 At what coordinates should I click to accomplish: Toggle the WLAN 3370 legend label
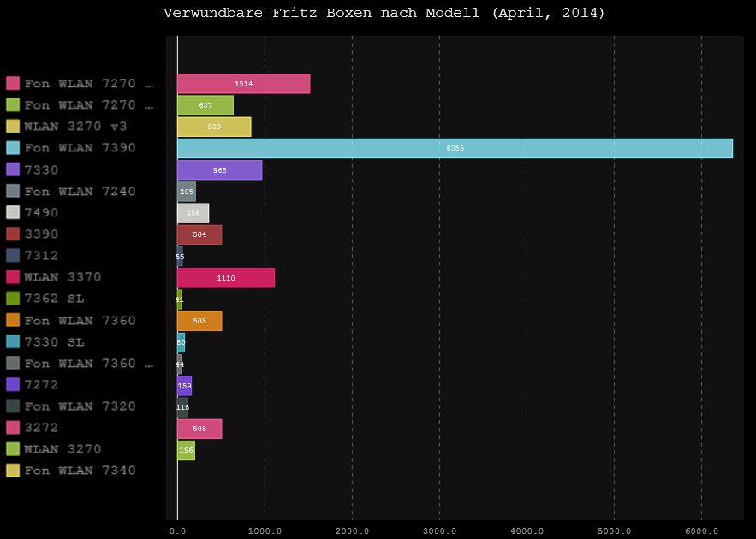click(x=63, y=277)
